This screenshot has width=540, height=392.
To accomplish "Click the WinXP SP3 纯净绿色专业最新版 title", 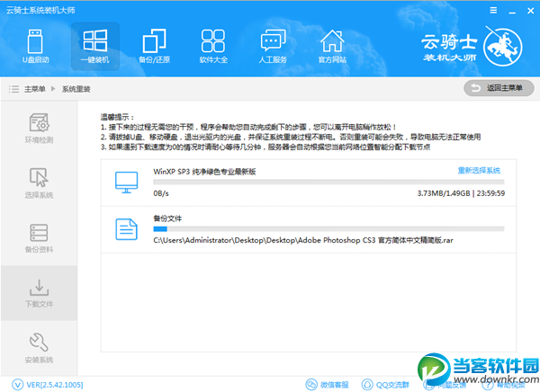I will pyautogui.click(x=204, y=172).
